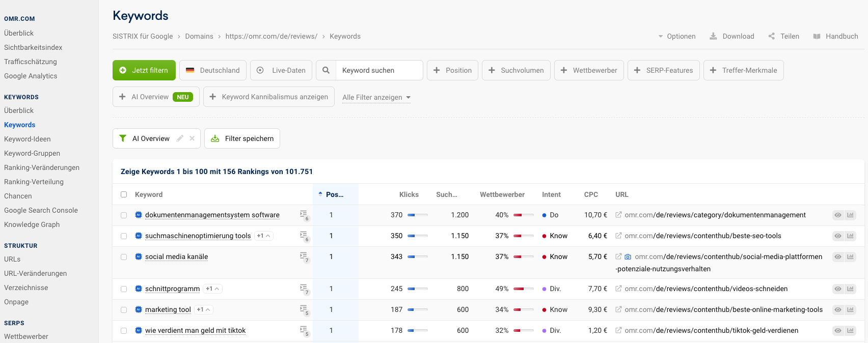Viewport: 868px width, 343px height.
Task: Click Keyword Kannibalismus anzeigen button
Action: (x=269, y=97)
